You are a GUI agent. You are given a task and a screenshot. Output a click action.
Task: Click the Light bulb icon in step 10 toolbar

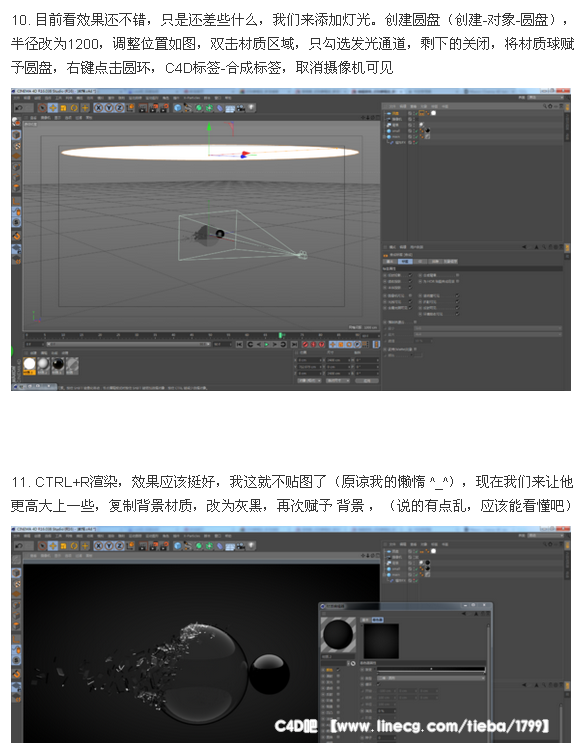point(251,108)
